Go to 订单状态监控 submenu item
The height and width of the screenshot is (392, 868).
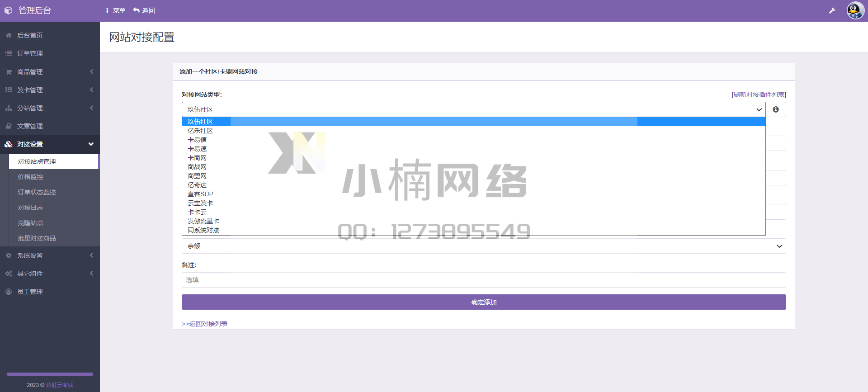click(x=54, y=192)
